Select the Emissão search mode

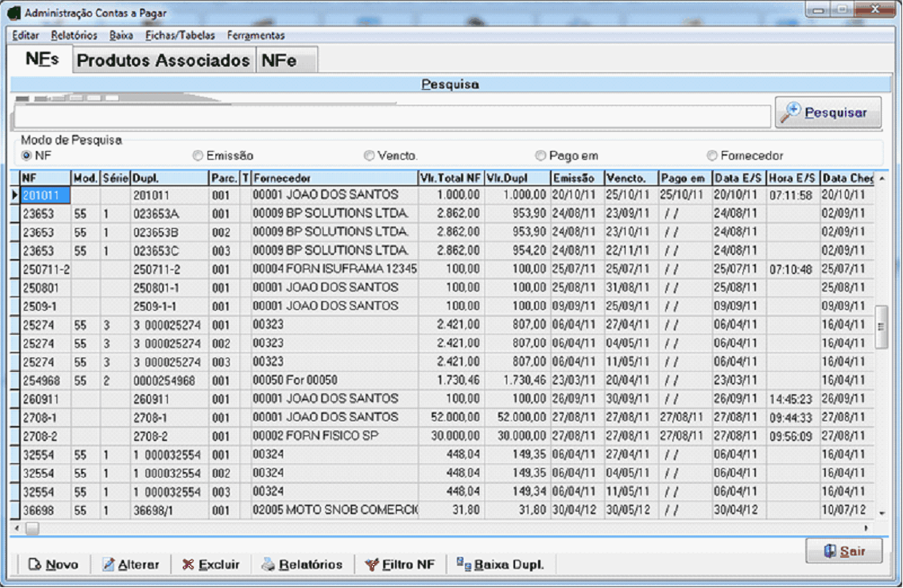click(198, 156)
